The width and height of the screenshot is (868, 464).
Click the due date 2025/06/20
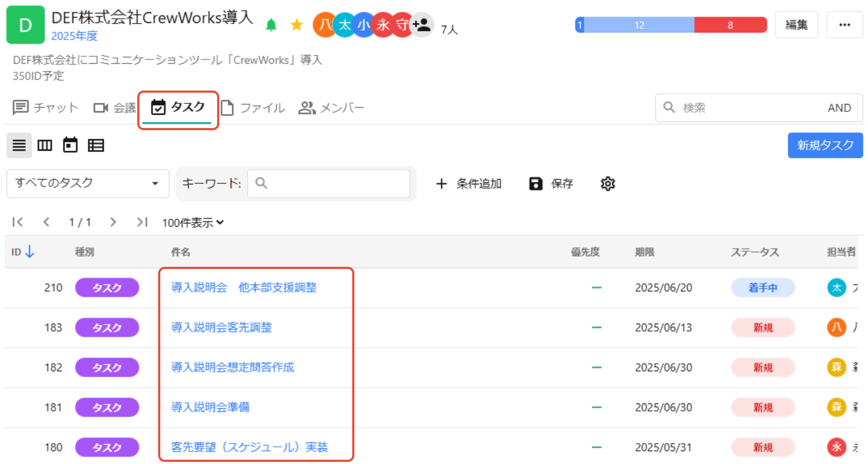pyautogui.click(x=664, y=288)
